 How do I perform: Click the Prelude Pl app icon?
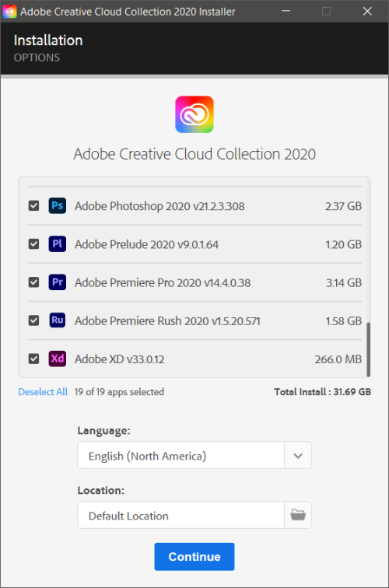coord(58,243)
